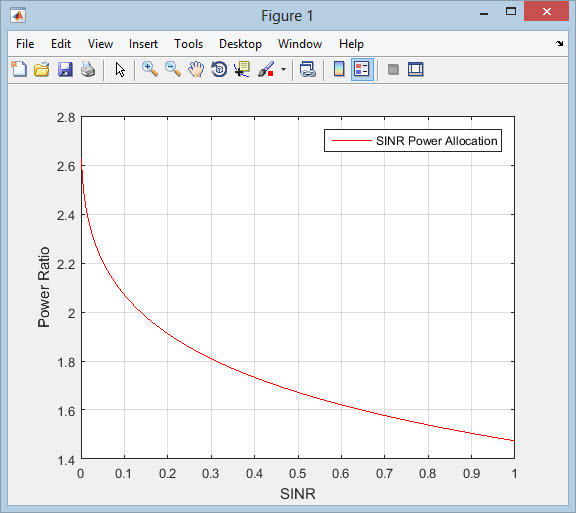
Task: Print the figure via the printer icon
Action: tap(88, 69)
